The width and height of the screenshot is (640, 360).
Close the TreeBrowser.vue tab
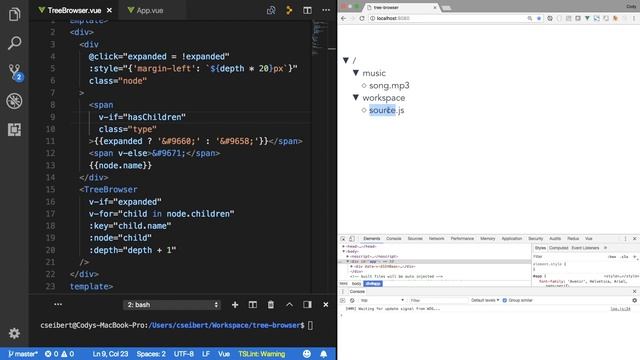point(109,10)
